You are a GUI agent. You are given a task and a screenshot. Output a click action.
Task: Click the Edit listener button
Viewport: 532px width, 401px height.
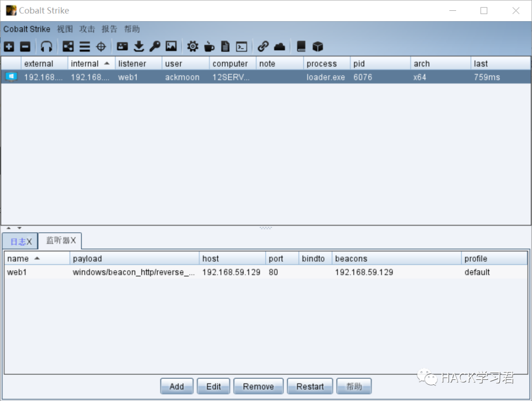213,386
